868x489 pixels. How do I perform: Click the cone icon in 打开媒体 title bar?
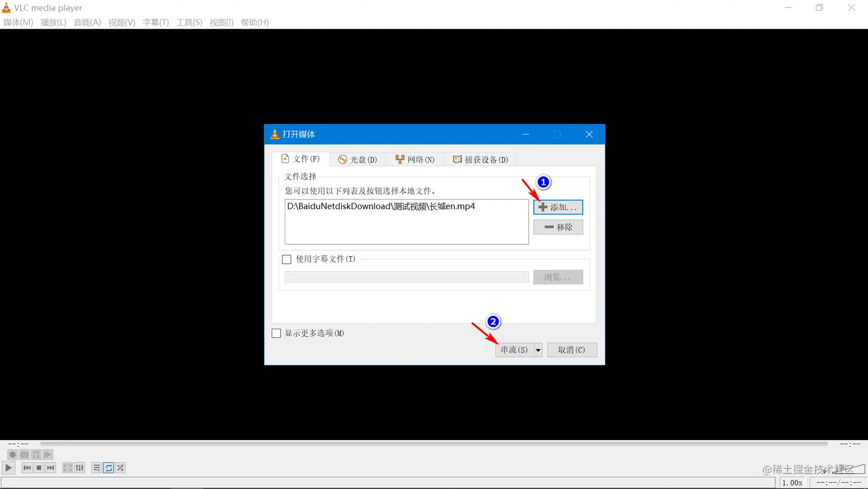click(275, 134)
